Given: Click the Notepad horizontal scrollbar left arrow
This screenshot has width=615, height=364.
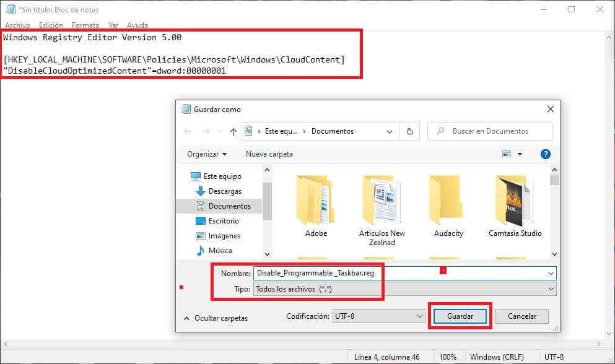Looking at the screenshot, I should (x=6, y=344).
